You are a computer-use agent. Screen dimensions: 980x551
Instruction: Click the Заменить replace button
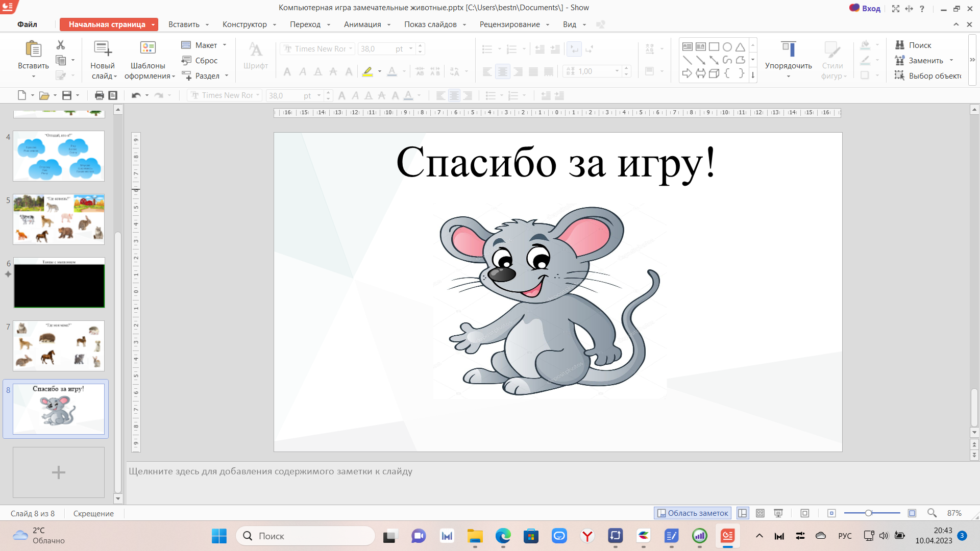tap(925, 60)
